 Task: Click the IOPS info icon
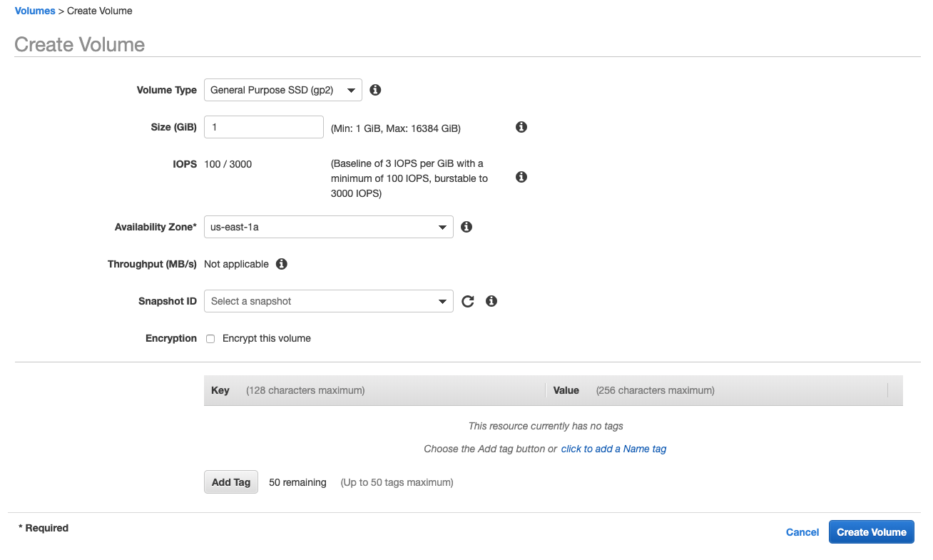(x=521, y=177)
